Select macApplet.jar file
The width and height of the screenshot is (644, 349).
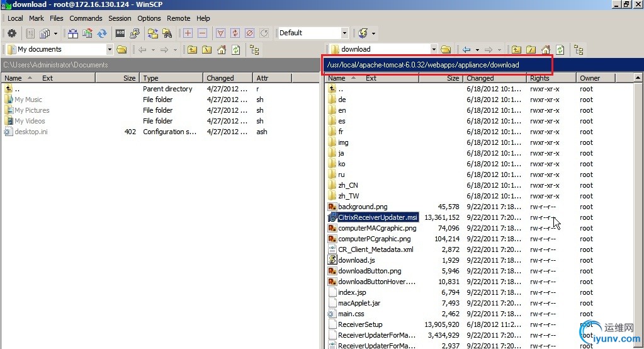pyautogui.click(x=359, y=303)
